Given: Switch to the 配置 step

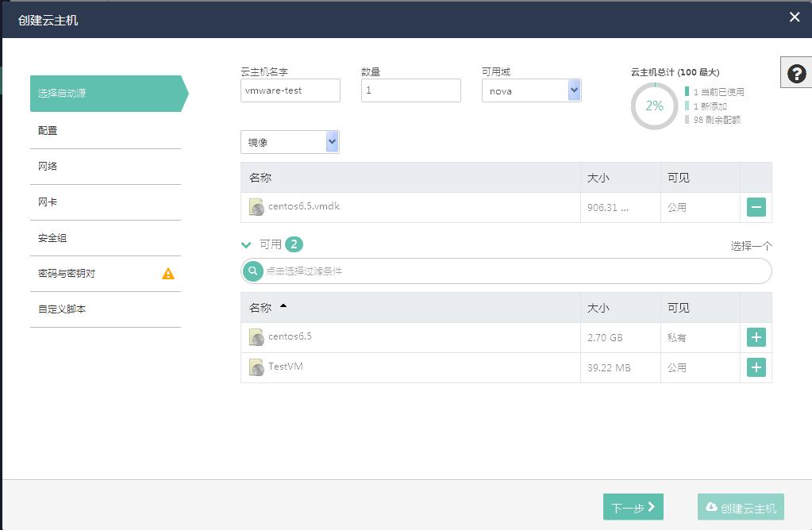Looking at the screenshot, I should click(48, 131).
